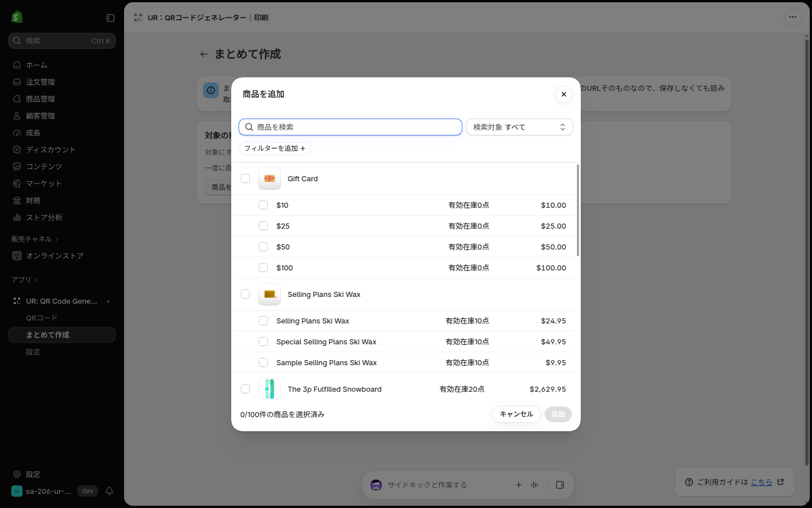This screenshot has height=508, width=812.
Task: Open the ホーム home icon in sidebar
Action: pyautogui.click(x=17, y=65)
